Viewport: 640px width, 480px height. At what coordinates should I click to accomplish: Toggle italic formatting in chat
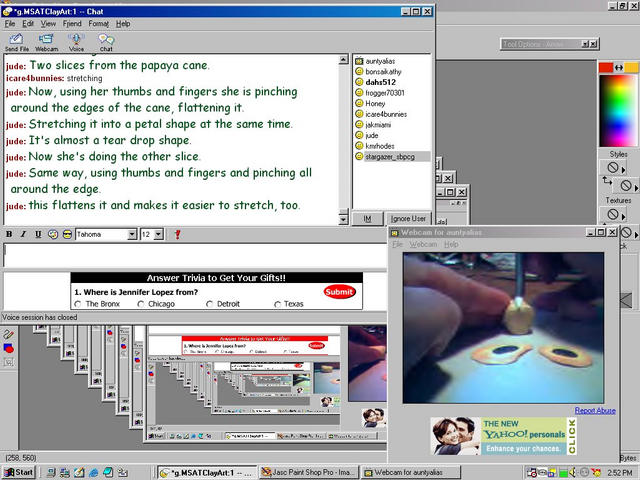tap(23, 234)
